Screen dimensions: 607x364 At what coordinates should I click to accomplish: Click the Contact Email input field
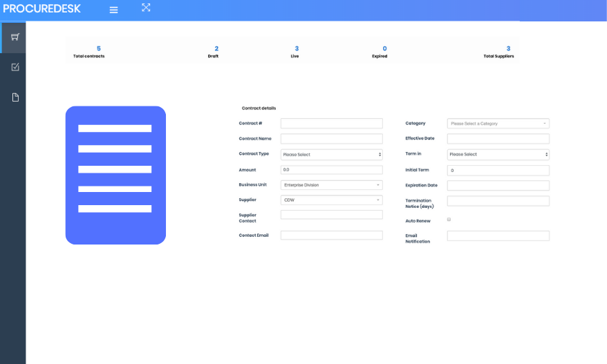coord(332,236)
